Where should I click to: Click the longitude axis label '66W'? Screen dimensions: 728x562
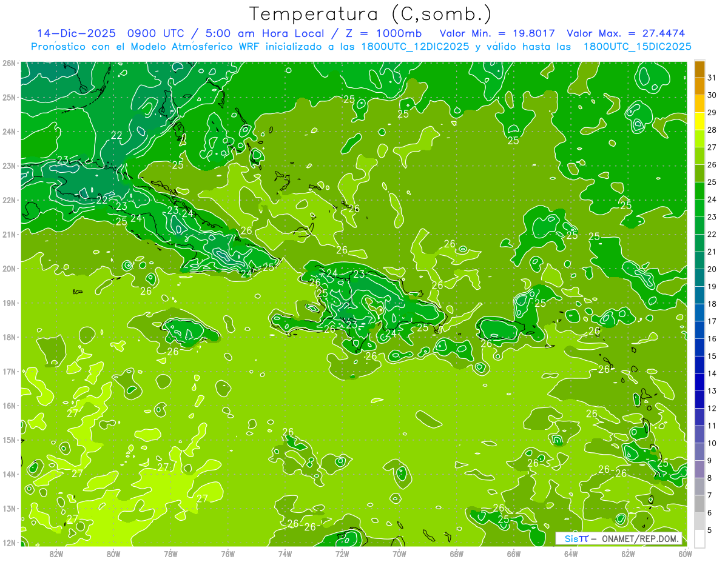coord(513,553)
